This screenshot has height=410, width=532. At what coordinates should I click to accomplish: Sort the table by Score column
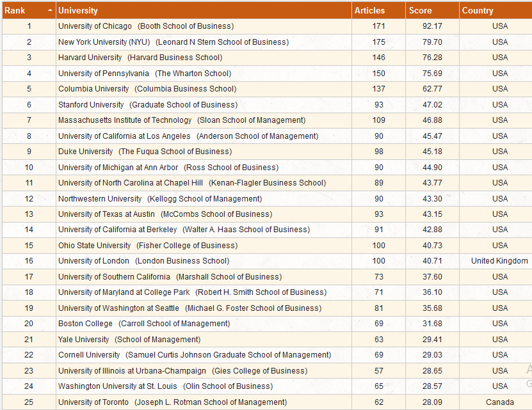pos(420,10)
